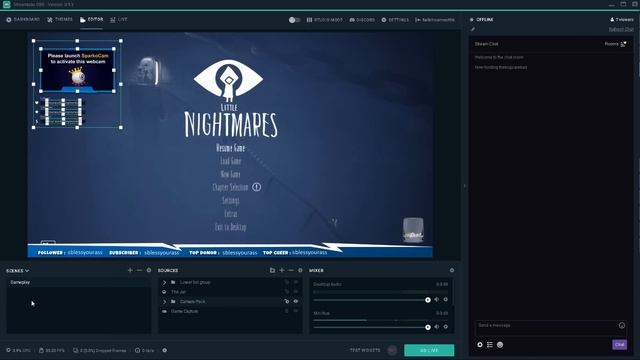Open scene settings gear icon

149,270
